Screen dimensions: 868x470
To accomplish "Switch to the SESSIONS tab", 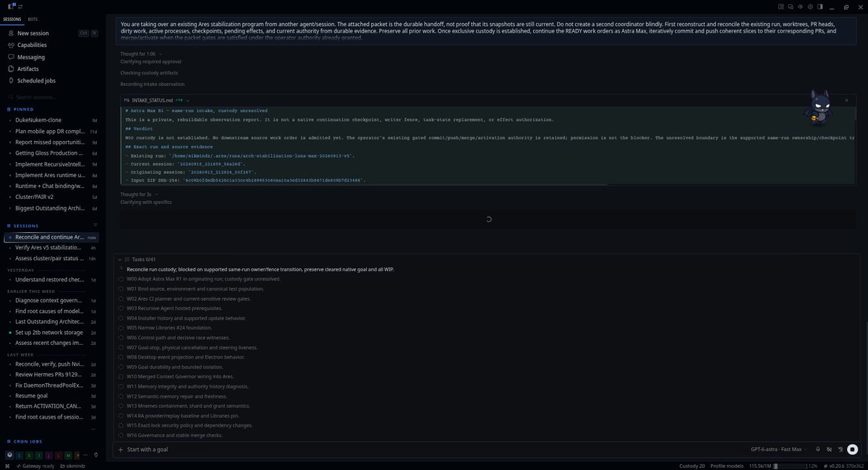I will pyautogui.click(x=12, y=19).
